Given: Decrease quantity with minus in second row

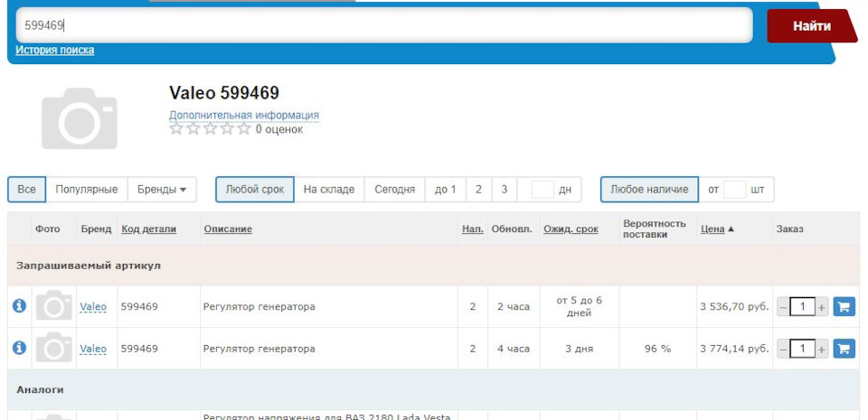Looking at the screenshot, I should pos(783,349).
